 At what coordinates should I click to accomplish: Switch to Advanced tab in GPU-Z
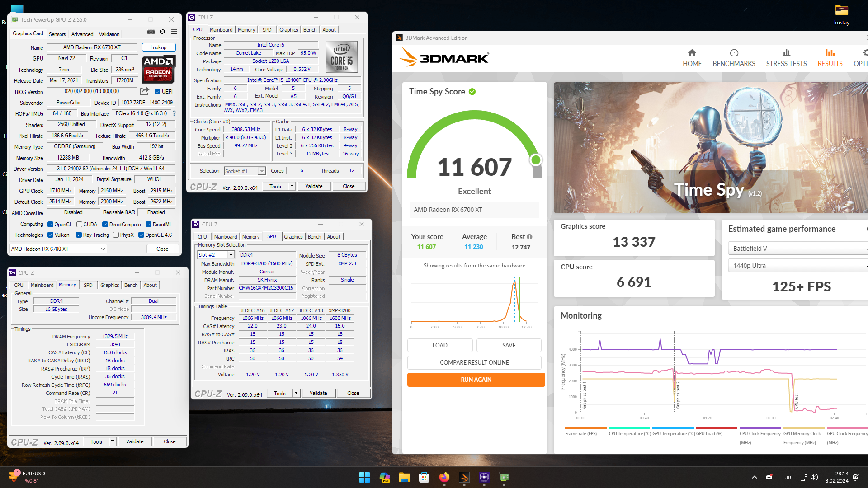(82, 34)
